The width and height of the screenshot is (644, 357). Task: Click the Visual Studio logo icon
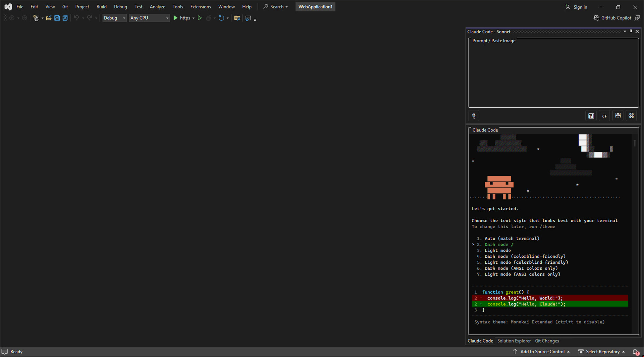[x=8, y=7]
